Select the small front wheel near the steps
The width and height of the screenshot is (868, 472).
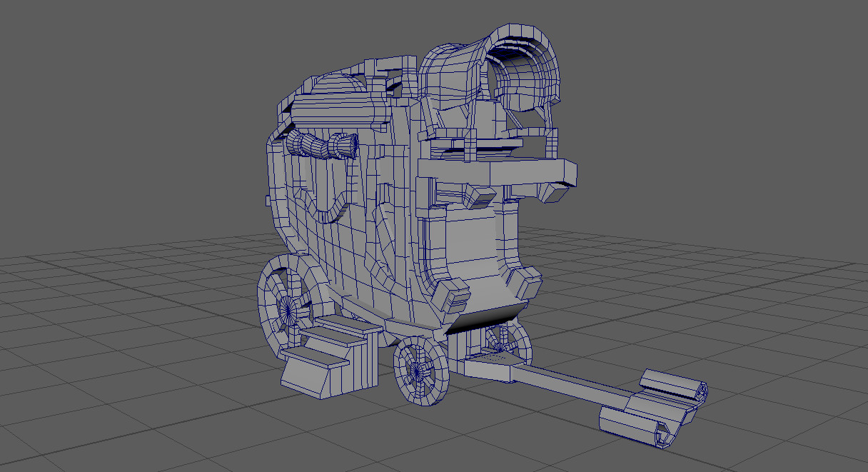tap(420, 372)
